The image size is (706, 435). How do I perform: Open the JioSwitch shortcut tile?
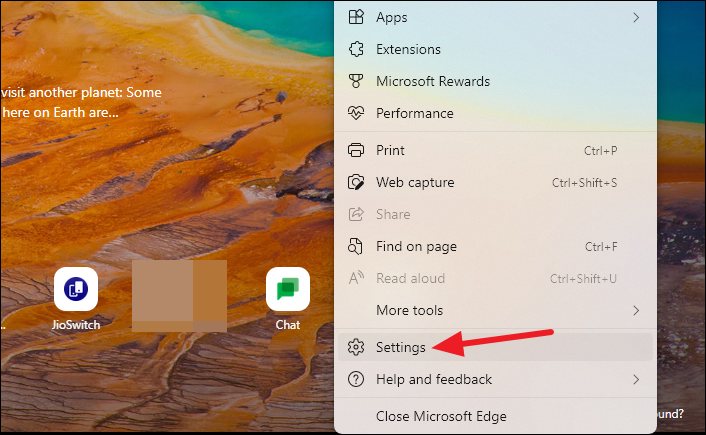(76, 289)
